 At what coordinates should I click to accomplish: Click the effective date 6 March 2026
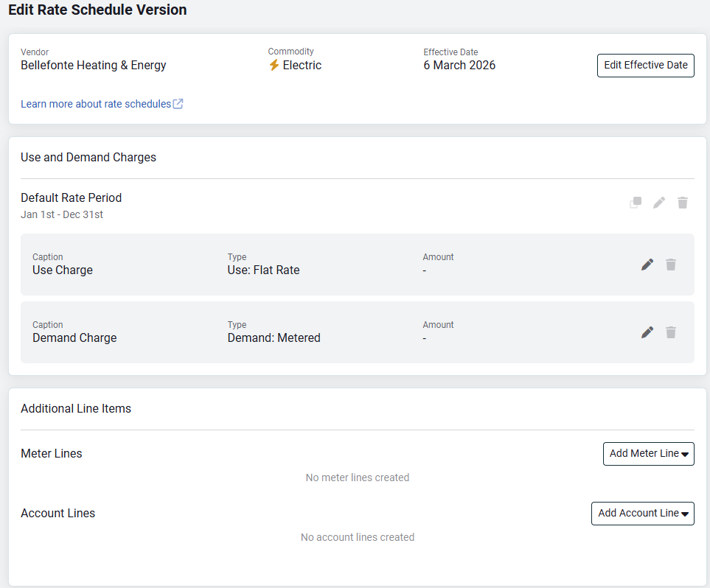(x=459, y=66)
